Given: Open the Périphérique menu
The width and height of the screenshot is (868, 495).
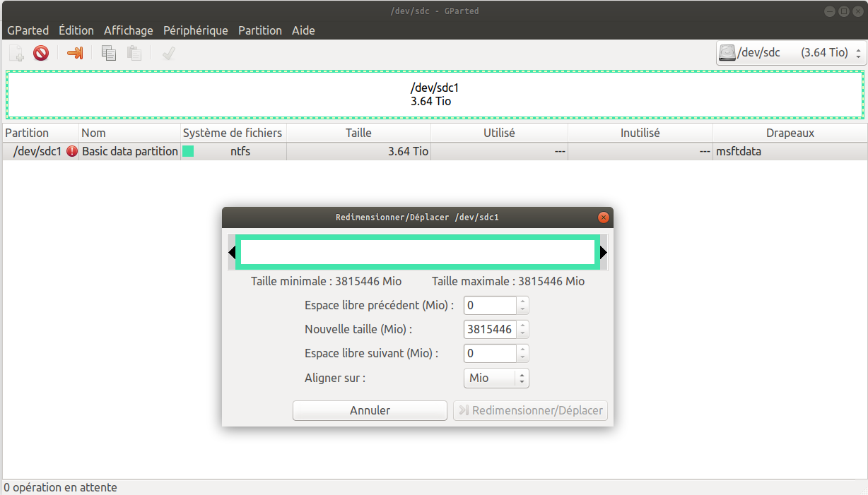Looking at the screenshot, I should pos(196,30).
